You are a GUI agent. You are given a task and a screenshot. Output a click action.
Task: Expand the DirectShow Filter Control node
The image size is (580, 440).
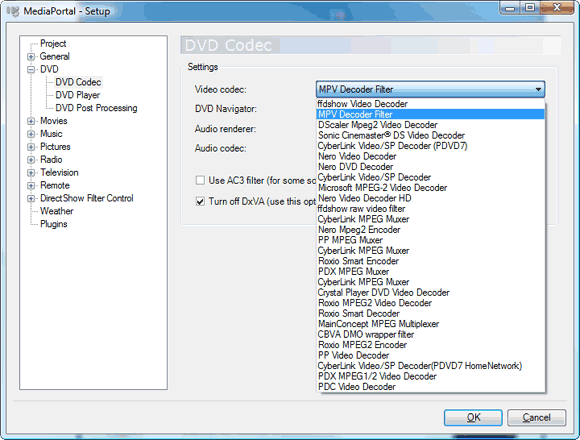click(x=31, y=199)
